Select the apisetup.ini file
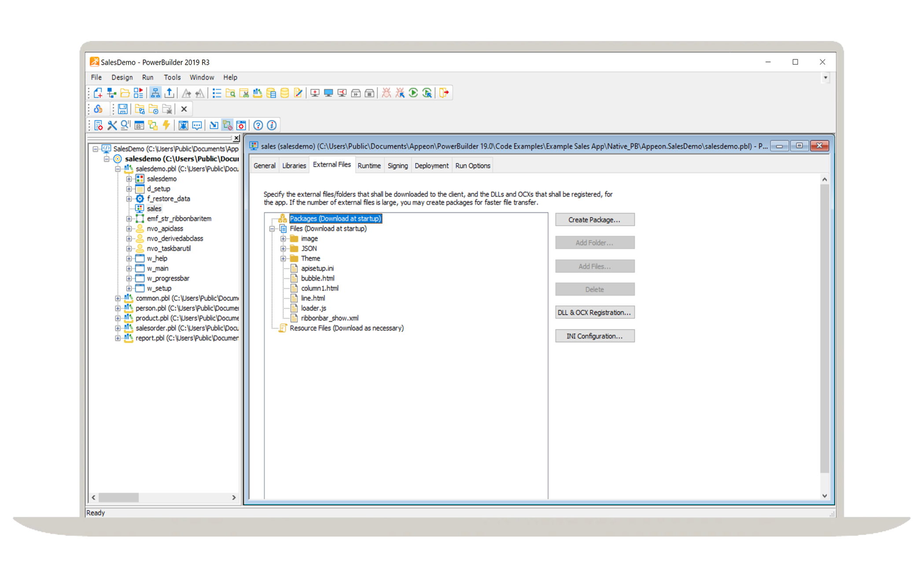This screenshot has height=578, width=924. pyautogui.click(x=317, y=268)
